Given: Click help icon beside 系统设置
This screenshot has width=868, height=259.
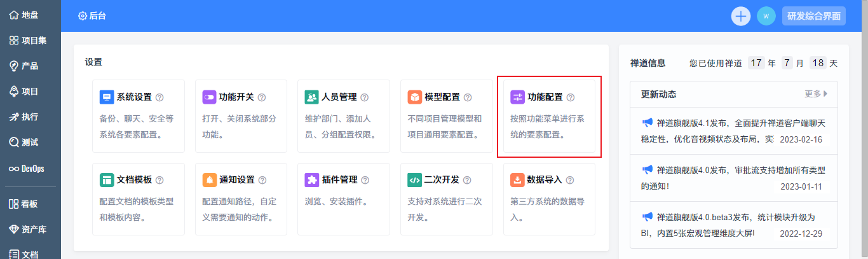Looking at the screenshot, I should pos(159,97).
